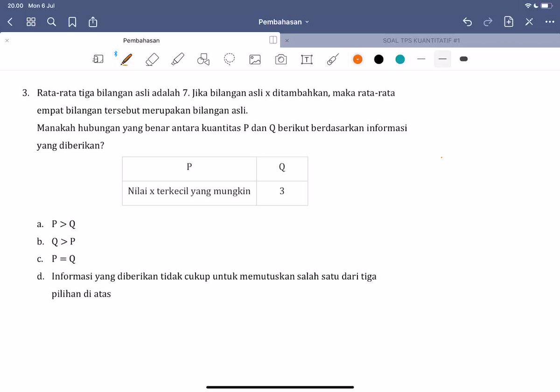Tap answer option c. P = Q

56,259
